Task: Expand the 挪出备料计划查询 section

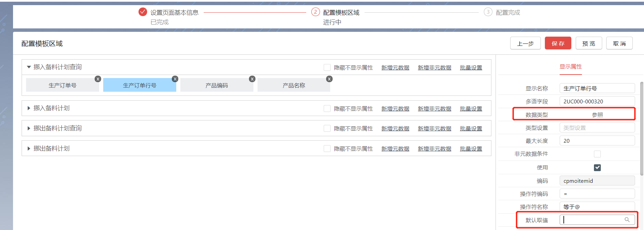Action: 29,128
